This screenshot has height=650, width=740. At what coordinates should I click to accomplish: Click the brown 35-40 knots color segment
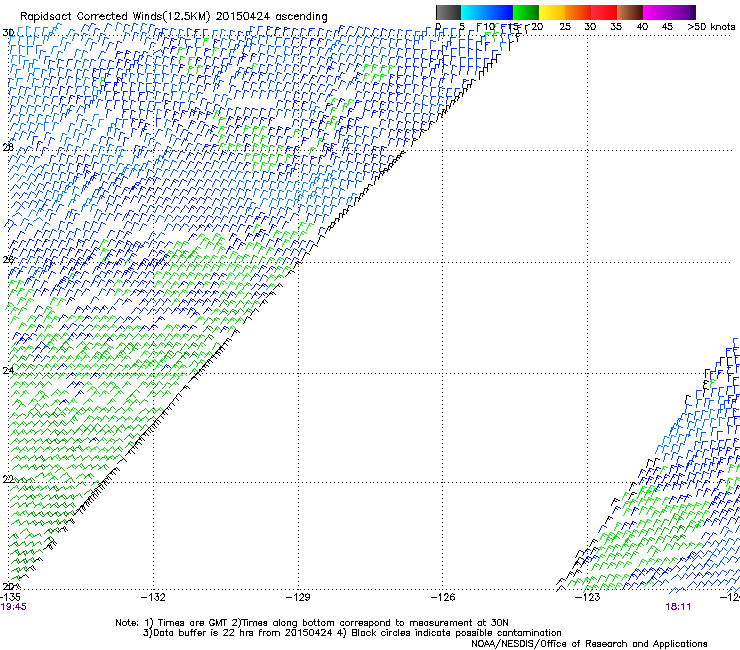tap(630, 12)
